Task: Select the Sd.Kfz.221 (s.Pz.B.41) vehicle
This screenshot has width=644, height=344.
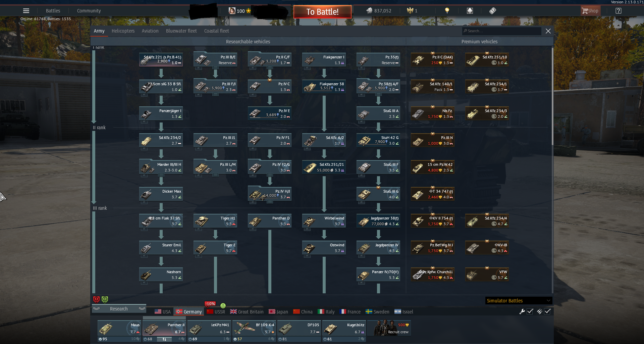Action: click(x=161, y=60)
